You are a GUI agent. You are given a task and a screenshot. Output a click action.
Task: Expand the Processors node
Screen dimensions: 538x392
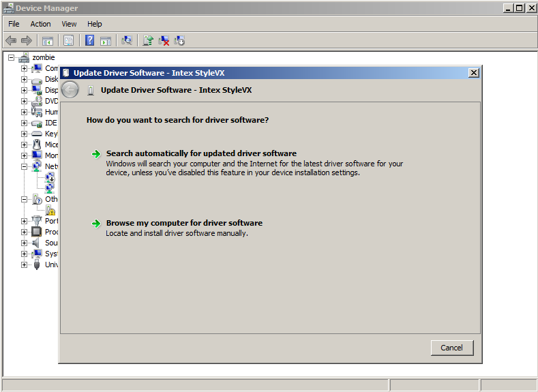point(24,232)
